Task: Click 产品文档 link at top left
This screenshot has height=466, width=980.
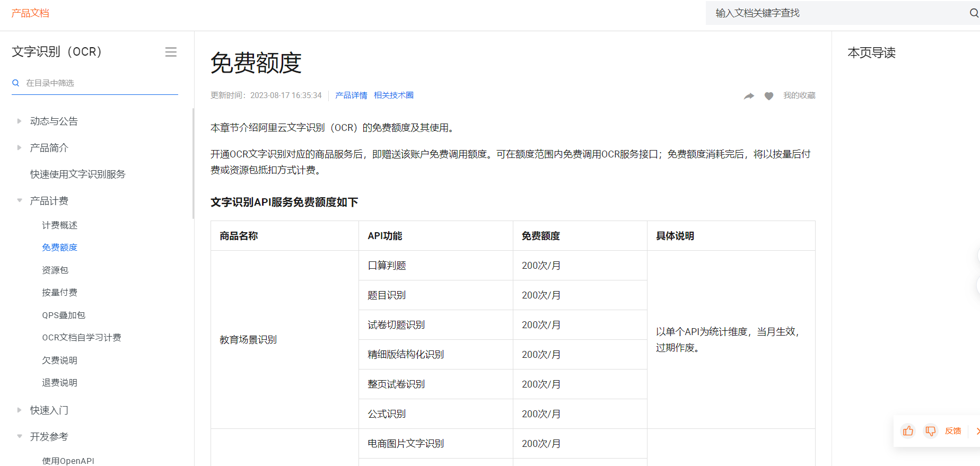Action: tap(30, 13)
